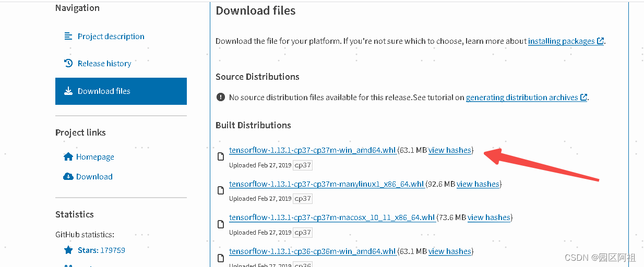Follow the installing packages link

point(562,41)
